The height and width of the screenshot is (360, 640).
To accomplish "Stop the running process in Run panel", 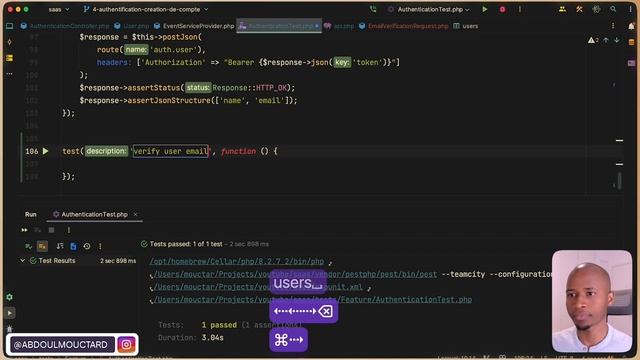I will pos(51,230).
